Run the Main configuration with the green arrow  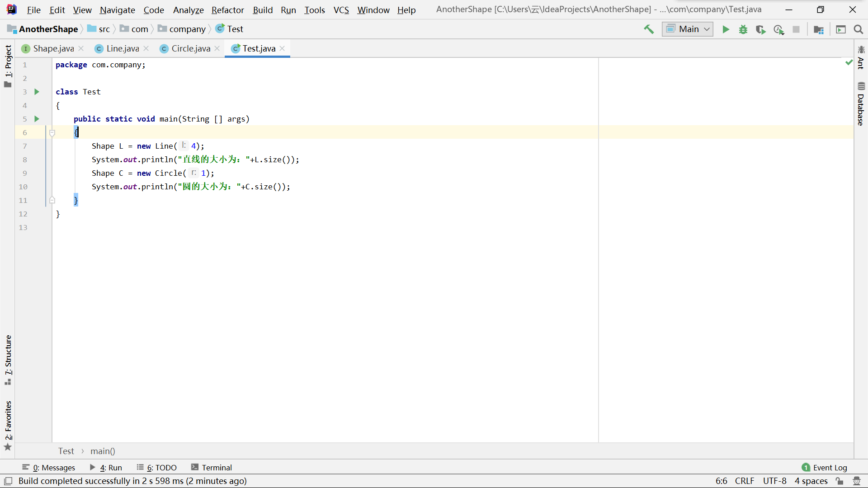click(x=726, y=29)
